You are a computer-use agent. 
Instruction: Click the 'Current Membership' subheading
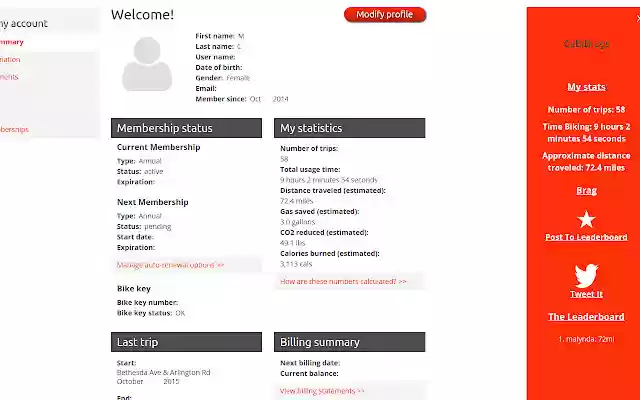pos(158,147)
